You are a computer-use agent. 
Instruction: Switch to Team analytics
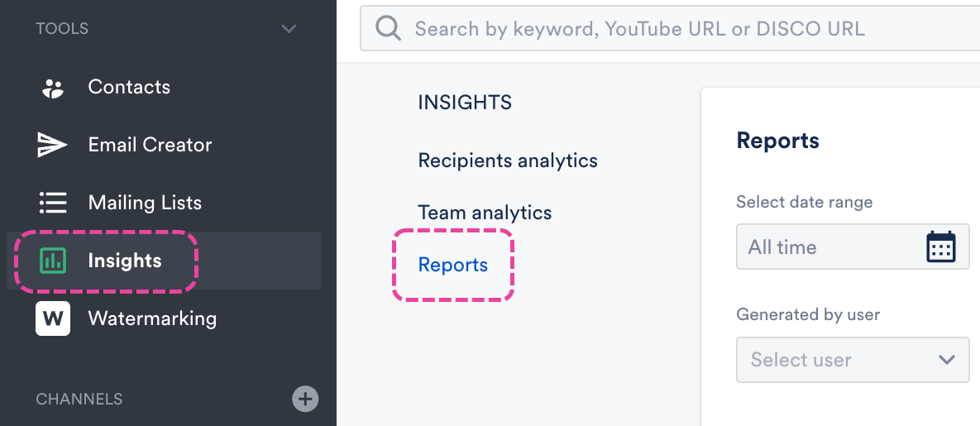tap(485, 213)
